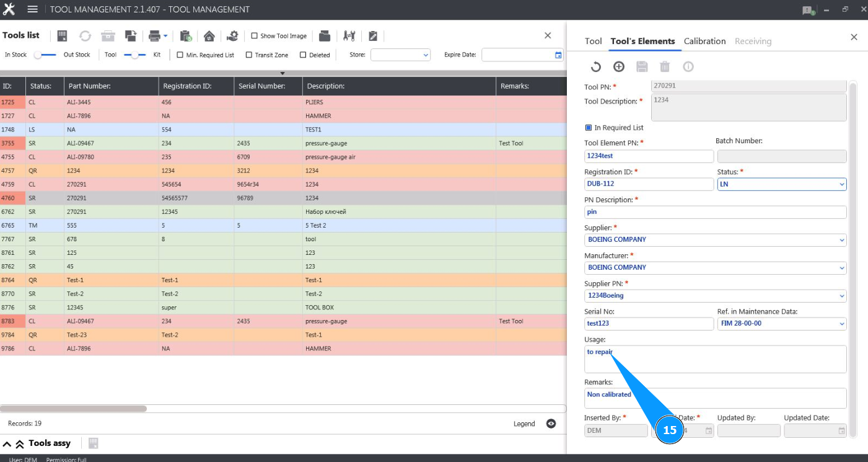Click the printer icon in Tools list toolbar
The image size is (868, 462).
(154, 36)
